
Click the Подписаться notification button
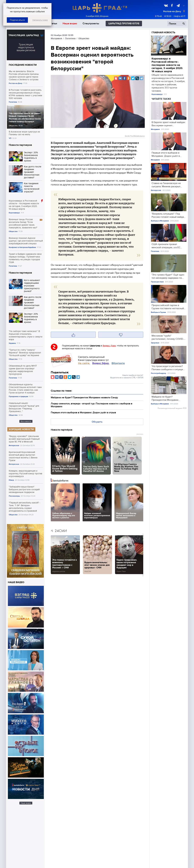click(x=17, y=20)
